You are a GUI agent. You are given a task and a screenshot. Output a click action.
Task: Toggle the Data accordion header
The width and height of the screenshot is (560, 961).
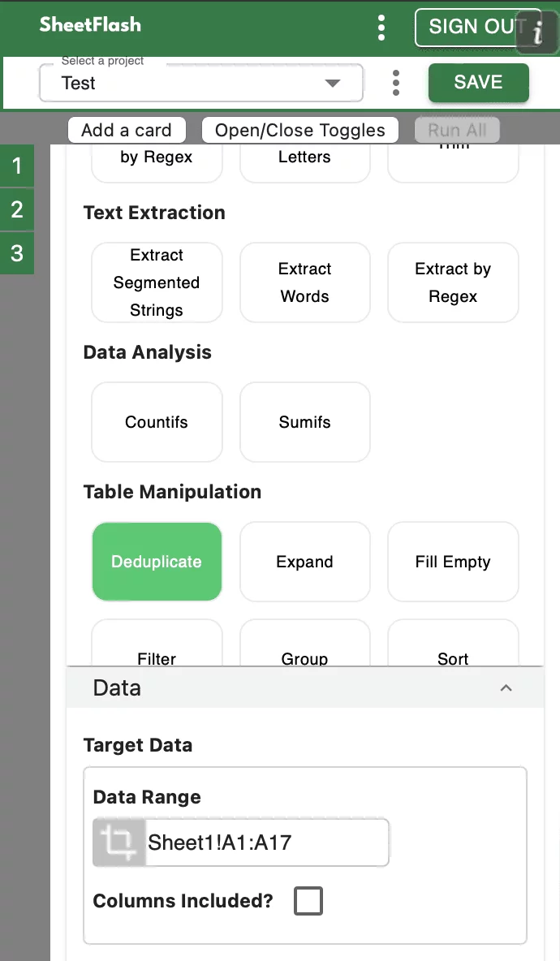pos(304,688)
